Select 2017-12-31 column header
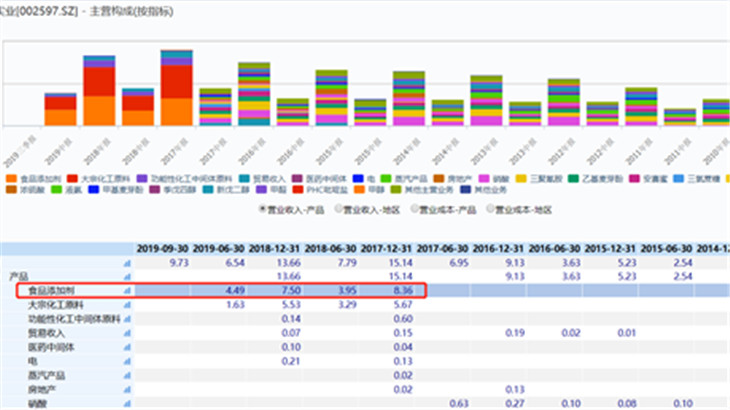The height and width of the screenshot is (410, 730). click(x=386, y=249)
